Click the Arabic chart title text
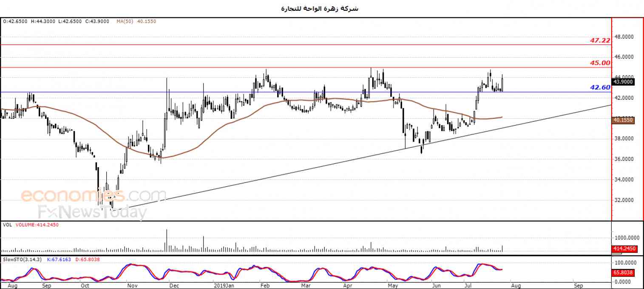The height and width of the screenshot is (289, 644). coord(320,8)
